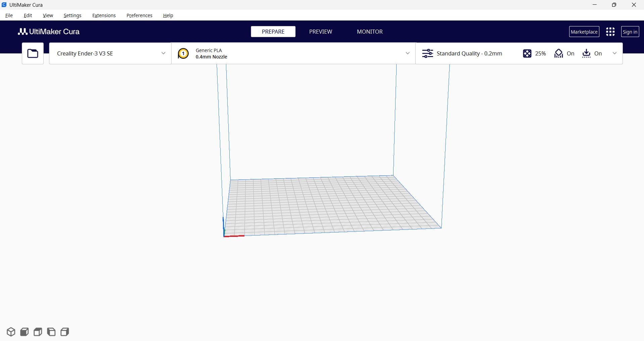The width and height of the screenshot is (644, 341).
Task: Click the applications grid icon near Sign in
Action: point(610,31)
